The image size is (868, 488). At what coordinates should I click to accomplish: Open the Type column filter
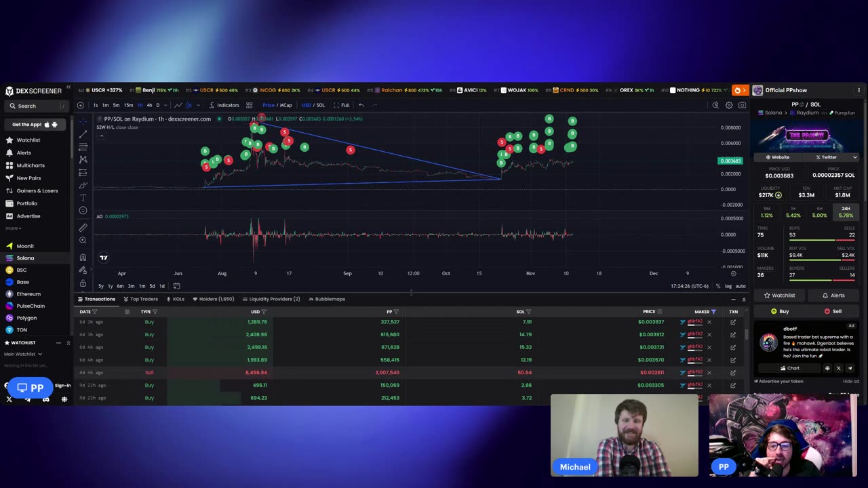[155, 312]
